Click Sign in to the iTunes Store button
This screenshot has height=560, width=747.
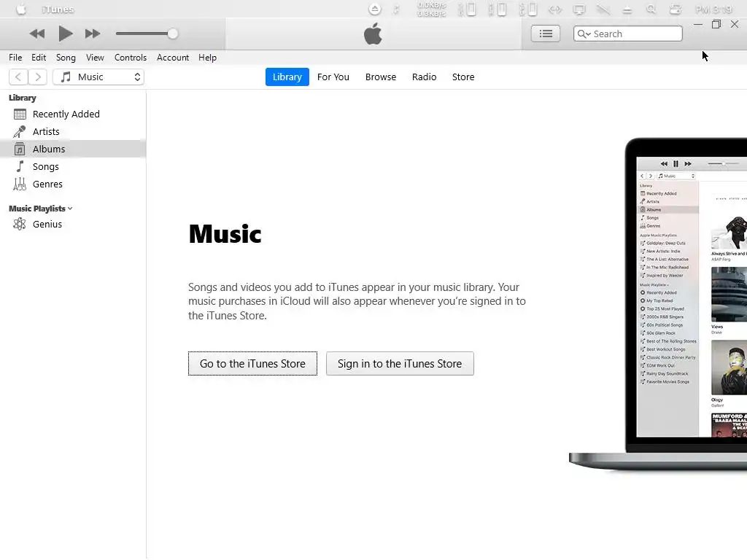(x=400, y=363)
